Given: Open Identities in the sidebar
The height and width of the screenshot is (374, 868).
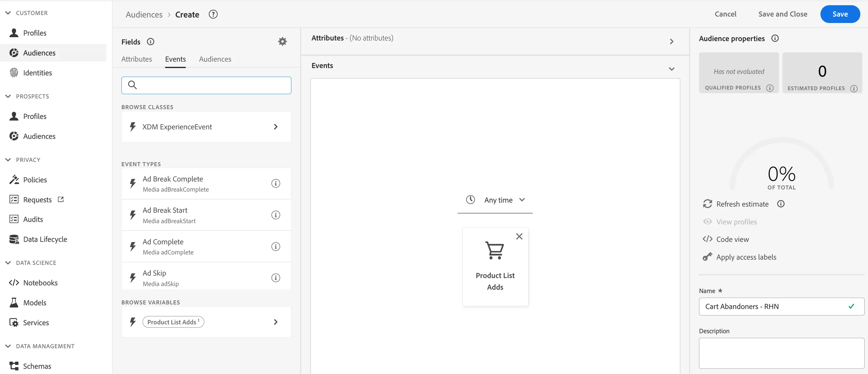Looking at the screenshot, I should pos(37,73).
